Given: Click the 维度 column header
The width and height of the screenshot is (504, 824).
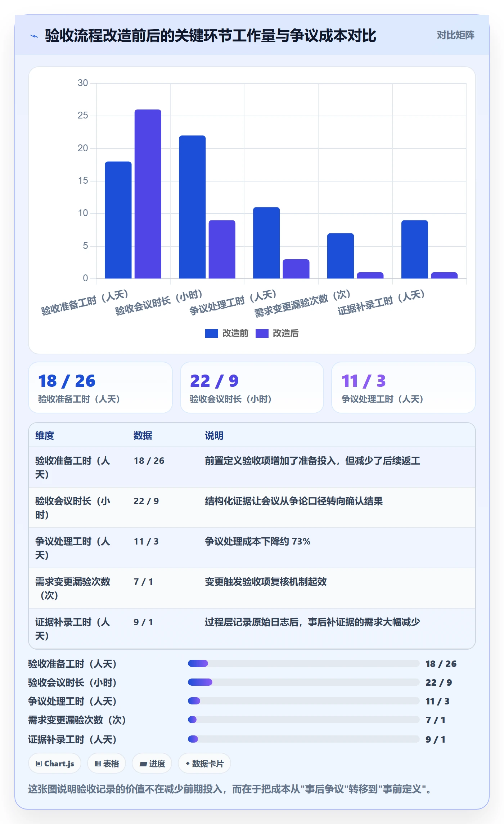Looking at the screenshot, I should click(45, 435).
